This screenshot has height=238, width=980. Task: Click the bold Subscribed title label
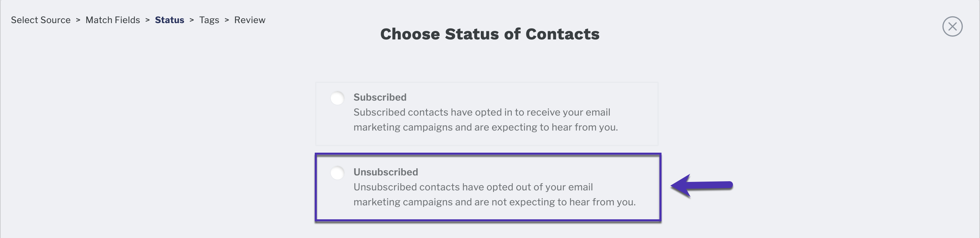[380, 97]
